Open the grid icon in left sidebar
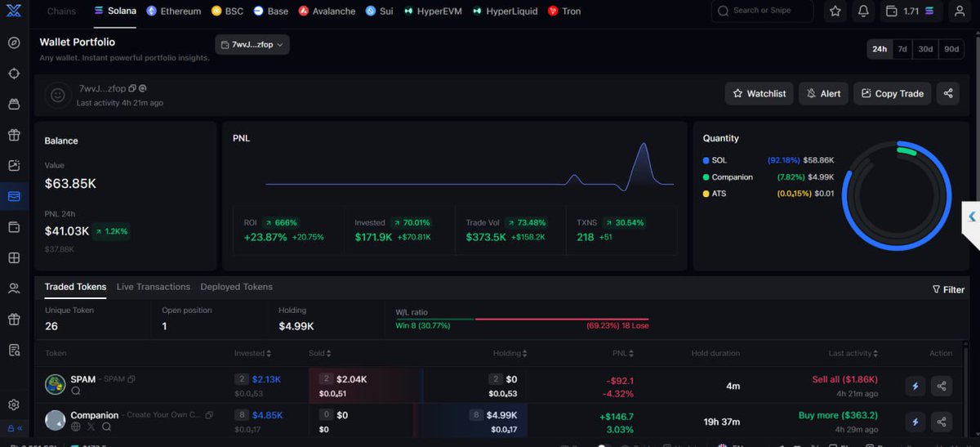The image size is (980, 447). (14, 257)
